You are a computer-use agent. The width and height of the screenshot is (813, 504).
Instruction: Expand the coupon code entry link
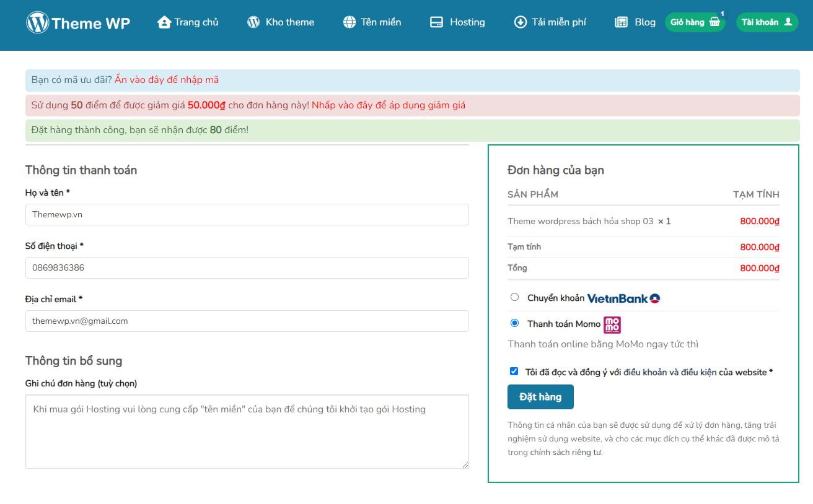pyautogui.click(x=167, y=80)
